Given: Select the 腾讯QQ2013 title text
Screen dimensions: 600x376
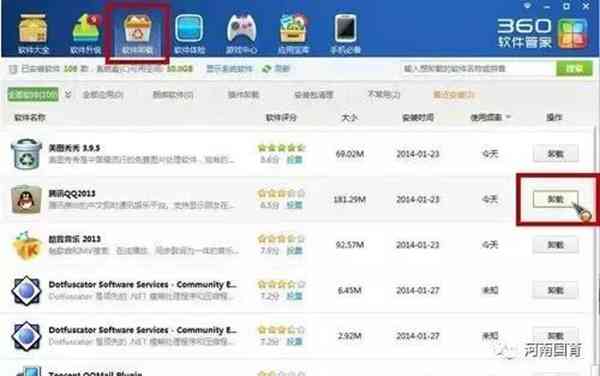Looking at the screenshot, I should click(x=72, y=193).
